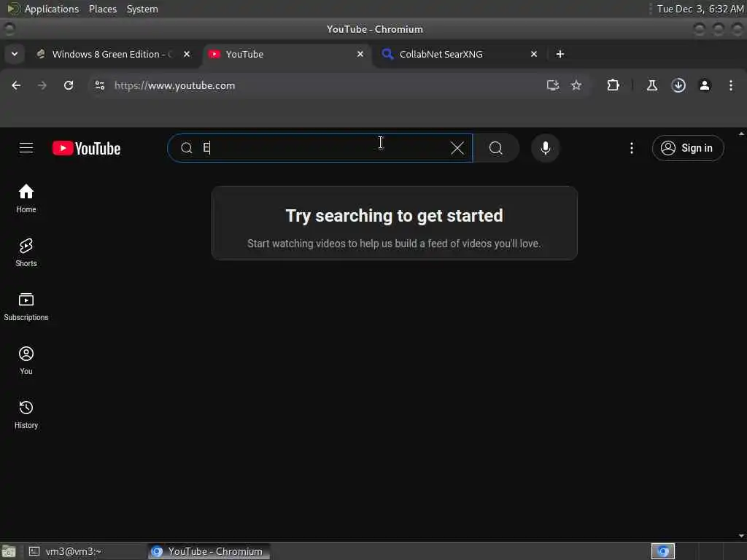Open Downloads icon
747x560 pixels.
678,85
